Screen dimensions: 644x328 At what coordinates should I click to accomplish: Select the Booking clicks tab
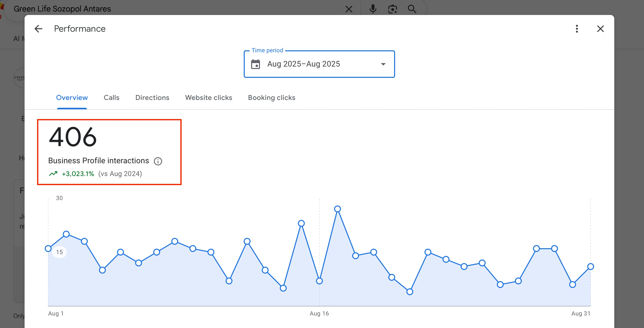tap(272, 97)
